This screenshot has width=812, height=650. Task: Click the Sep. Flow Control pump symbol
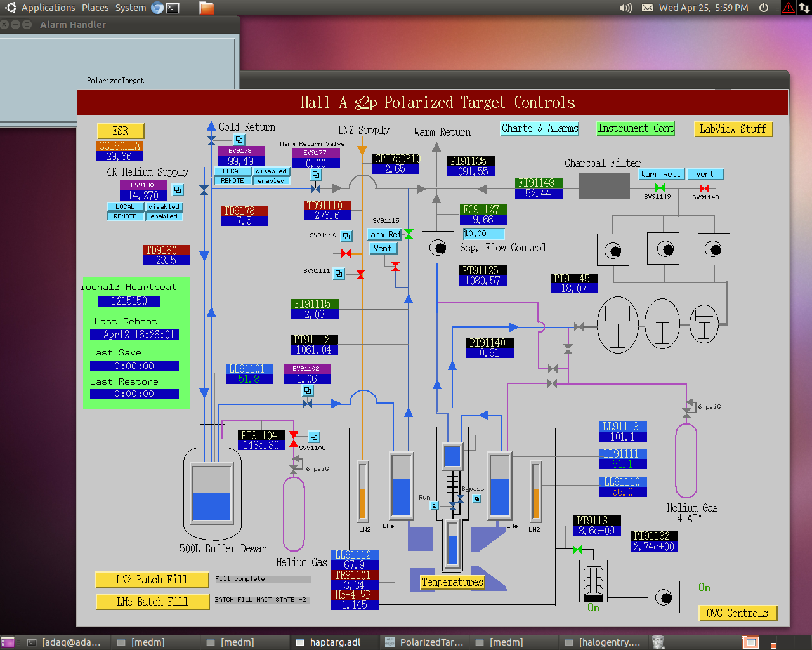(438, 248)
